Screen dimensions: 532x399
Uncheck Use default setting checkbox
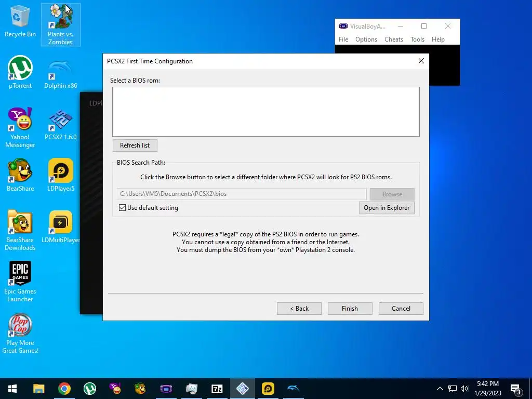click(122, 208)
